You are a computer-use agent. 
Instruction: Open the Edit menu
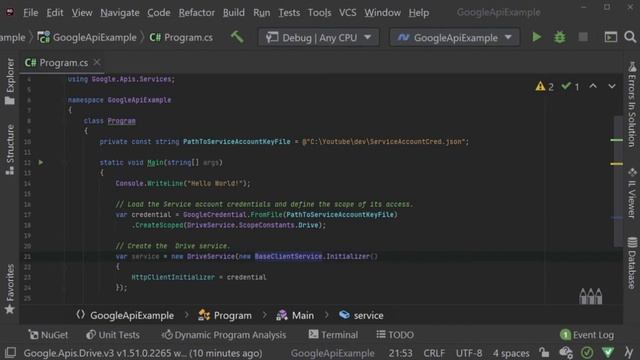click(x=55, y=13)
